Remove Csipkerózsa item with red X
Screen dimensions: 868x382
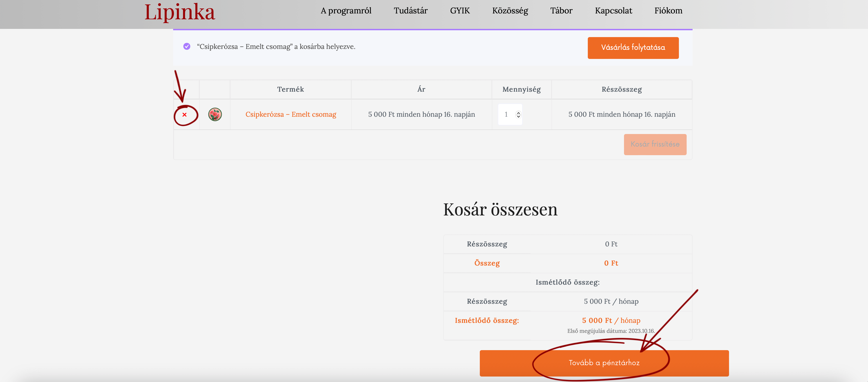click(x=184, y=115)
